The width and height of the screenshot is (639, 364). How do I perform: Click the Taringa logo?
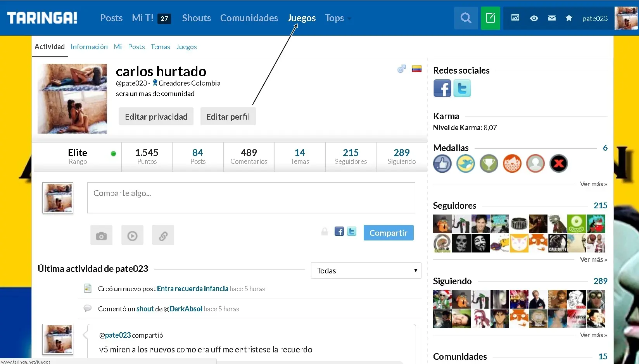42,18
